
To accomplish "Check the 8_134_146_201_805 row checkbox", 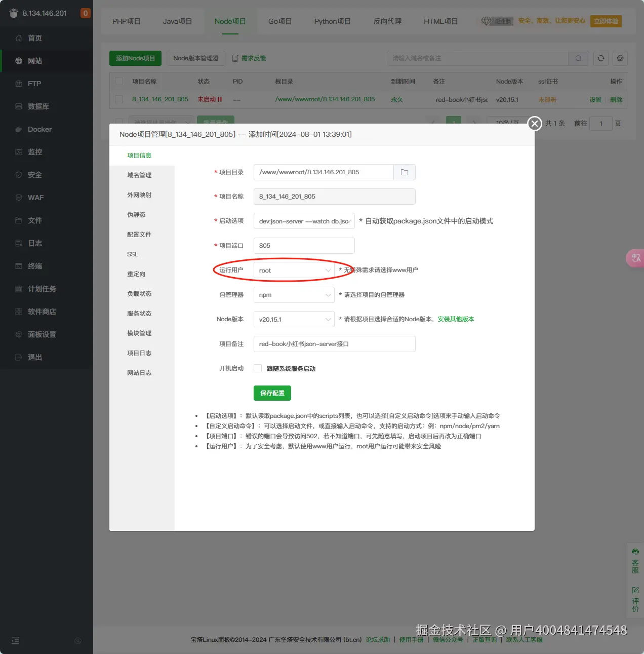I will tap(119, 99).
